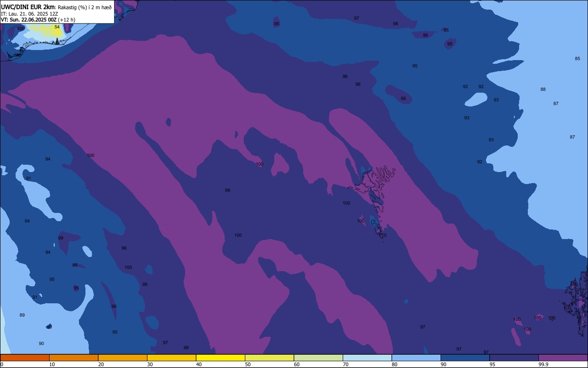
Task: Click the purple legend segment above 99.9
Action: pos(563,357)
